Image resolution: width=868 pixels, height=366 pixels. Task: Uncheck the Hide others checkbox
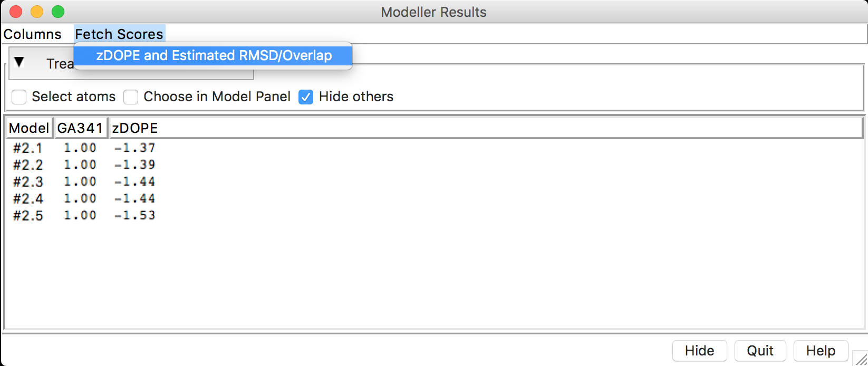coord(306,97)
